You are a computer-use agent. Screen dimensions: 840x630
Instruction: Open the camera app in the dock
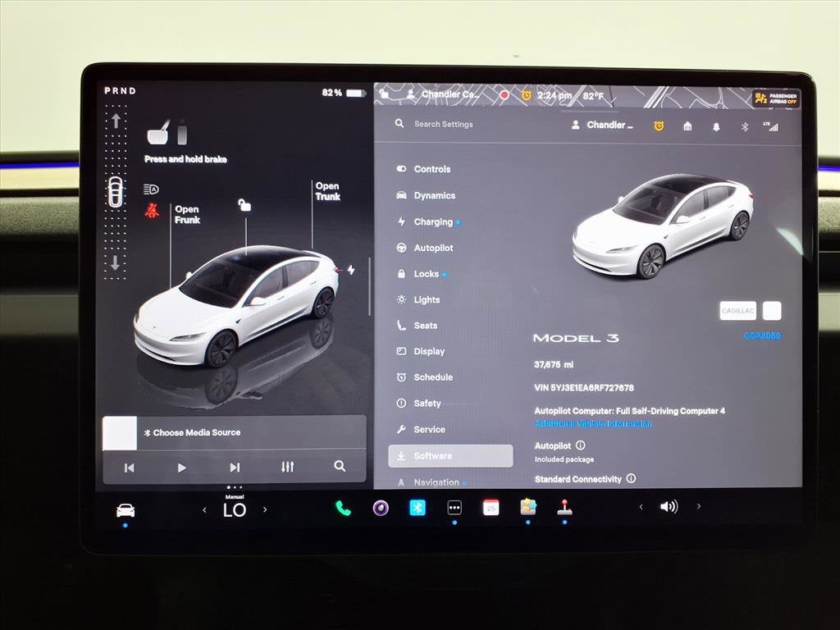point(381,508)
